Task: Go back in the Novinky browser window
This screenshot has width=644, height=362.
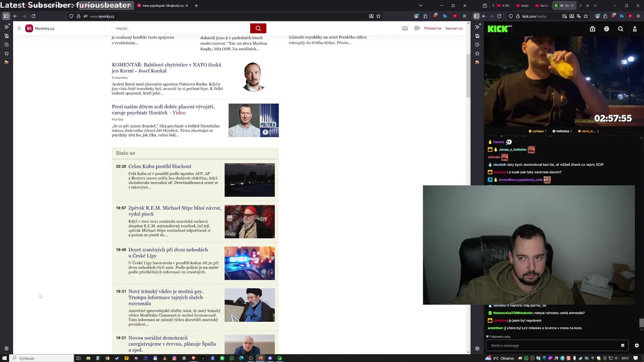Action: point(15,16)
